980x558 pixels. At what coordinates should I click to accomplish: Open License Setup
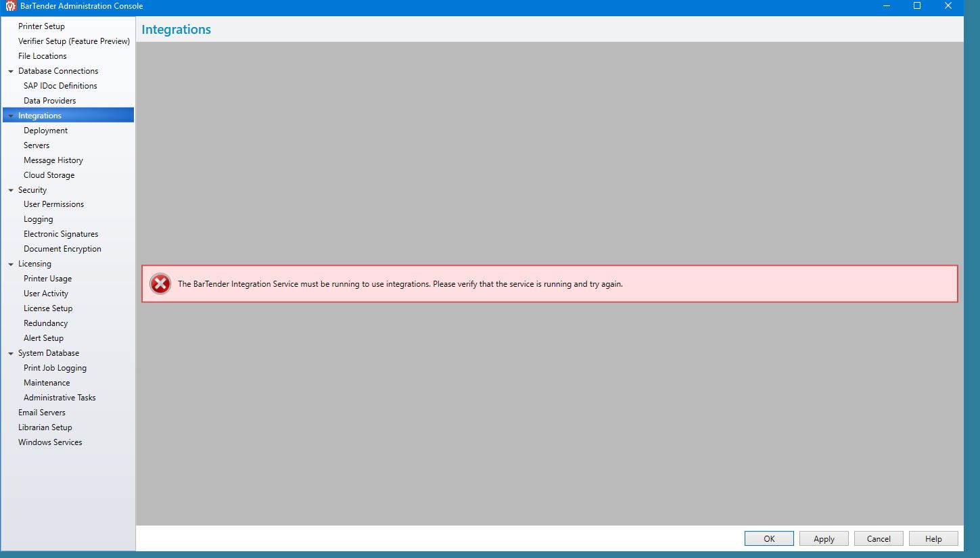tap(48, 308)
